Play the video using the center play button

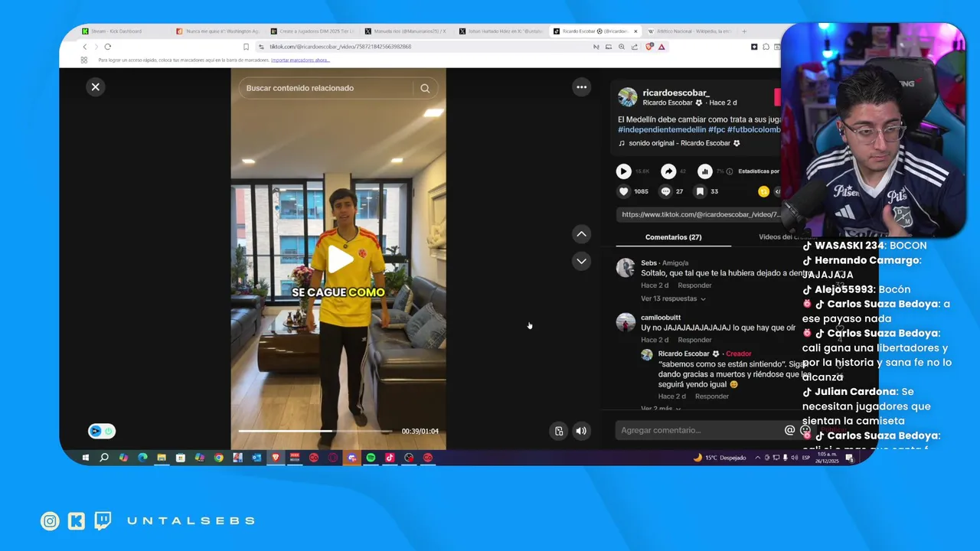click(x=340, y=260)
